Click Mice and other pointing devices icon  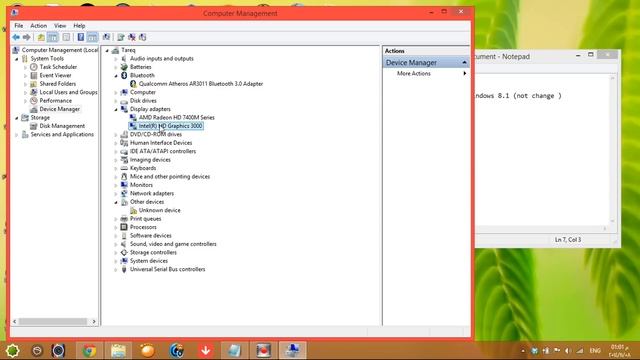(124, 176)
